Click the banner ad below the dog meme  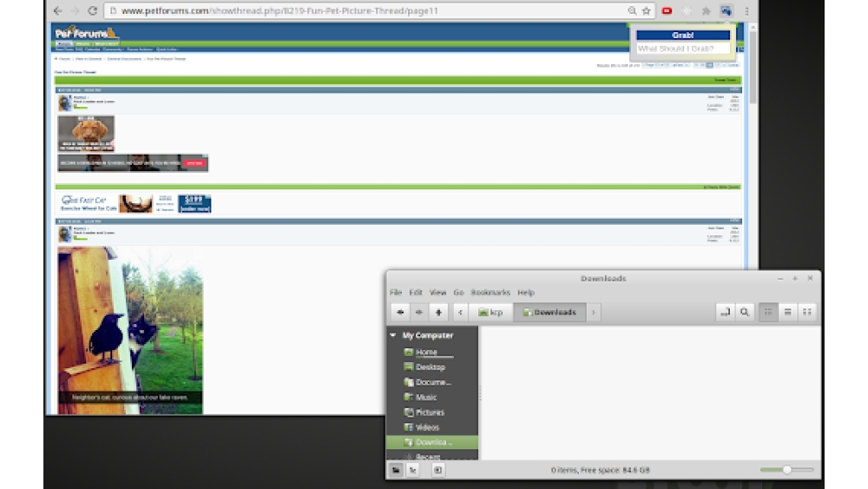(133, 162)
